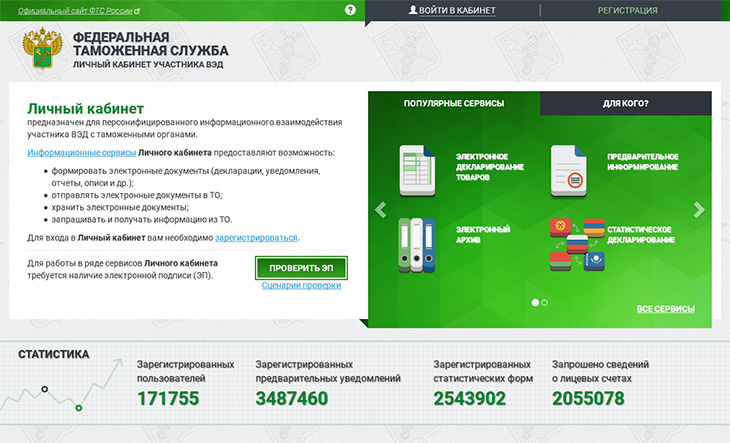Click the Электронный архив label
The image size is (730, 443).
coord(483,235)
